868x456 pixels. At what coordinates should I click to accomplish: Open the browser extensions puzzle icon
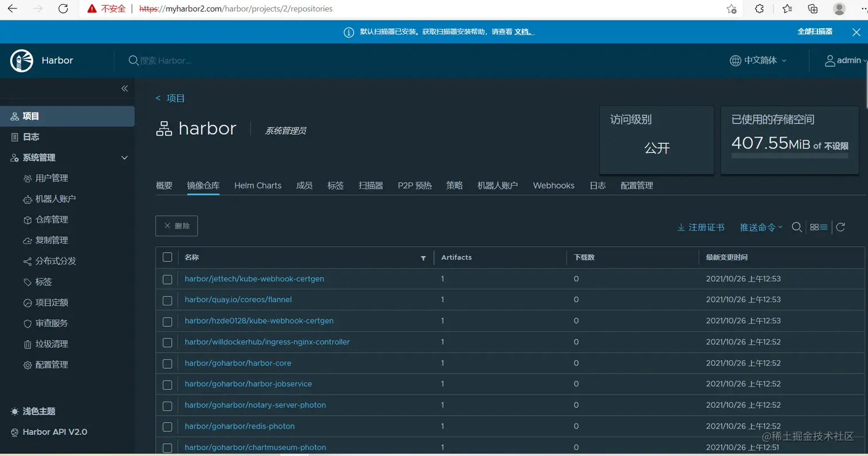click(x=759, y=9)
